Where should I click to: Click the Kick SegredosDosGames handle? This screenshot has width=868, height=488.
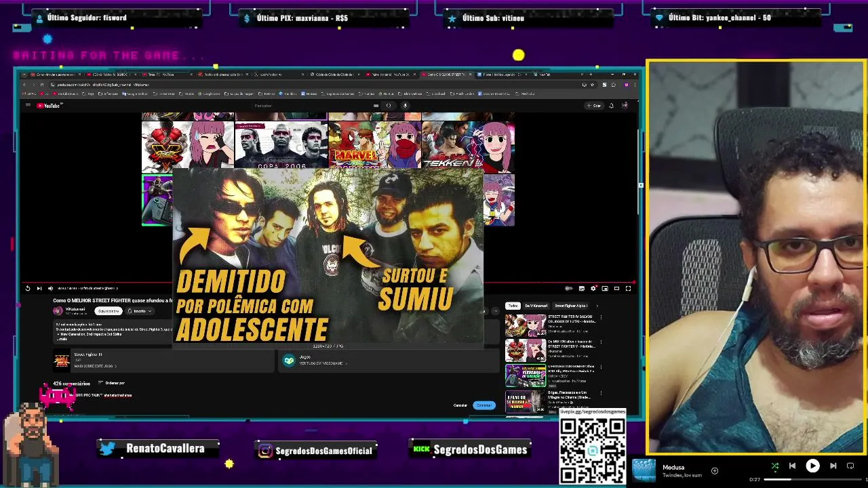point(480,449)
